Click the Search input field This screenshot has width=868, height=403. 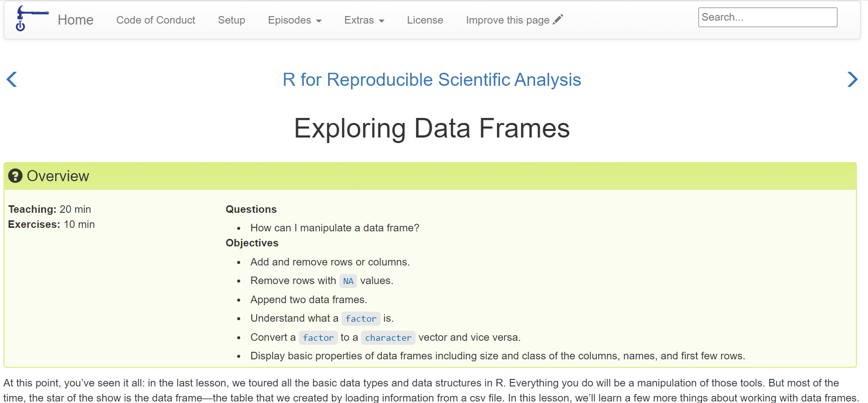click(768, 18)
